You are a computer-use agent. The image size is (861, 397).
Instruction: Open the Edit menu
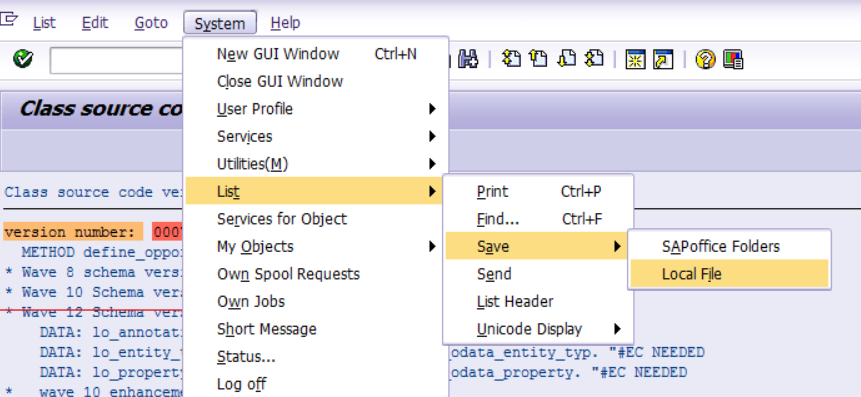coord(95,23)
